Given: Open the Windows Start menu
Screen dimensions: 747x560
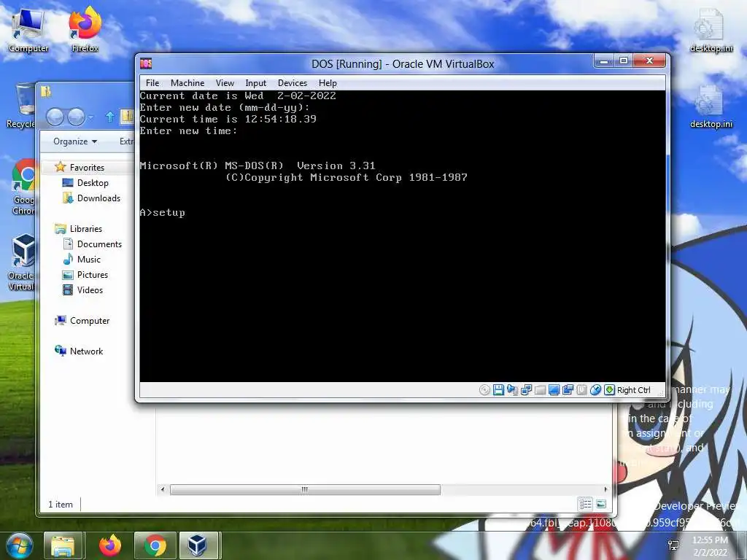Looking at the screenshot, I should pyautogui.click(x=19, y=545).
